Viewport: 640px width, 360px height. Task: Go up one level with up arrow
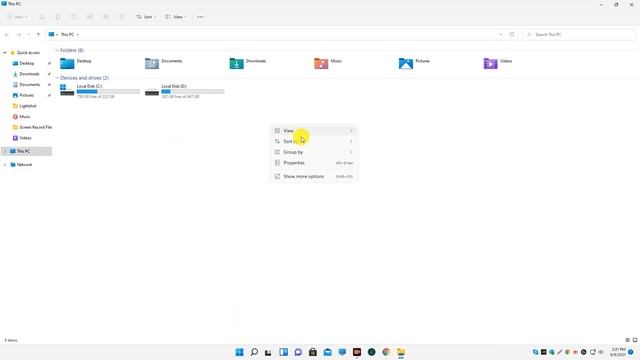(38, 35)
